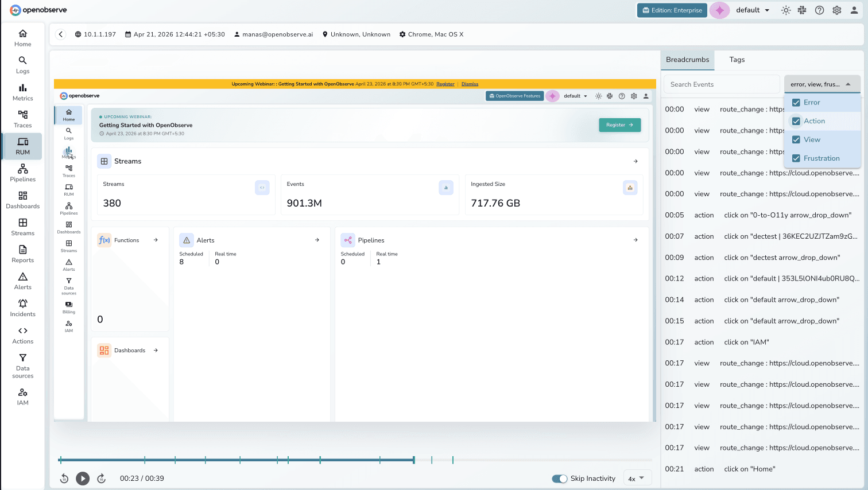The image size is (868, 490).
Task: Open Traces from the left sidebar
Action: (x=22, y=119)
